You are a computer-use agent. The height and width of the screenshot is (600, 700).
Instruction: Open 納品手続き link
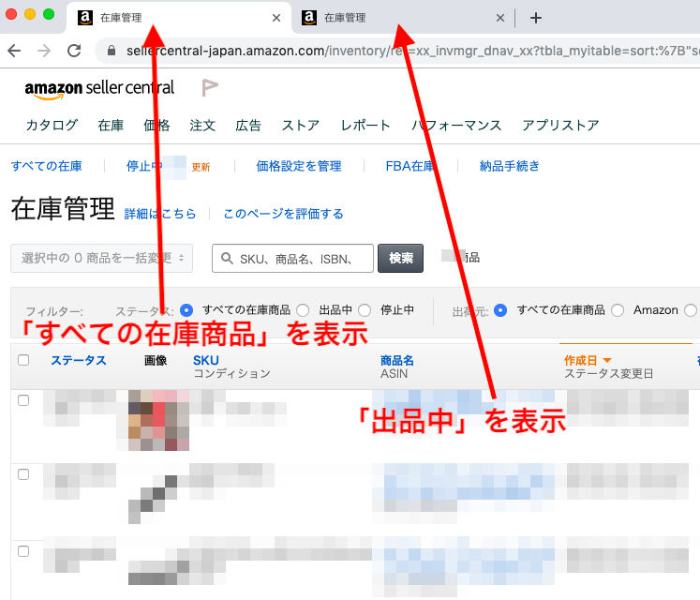coord(510,166)
